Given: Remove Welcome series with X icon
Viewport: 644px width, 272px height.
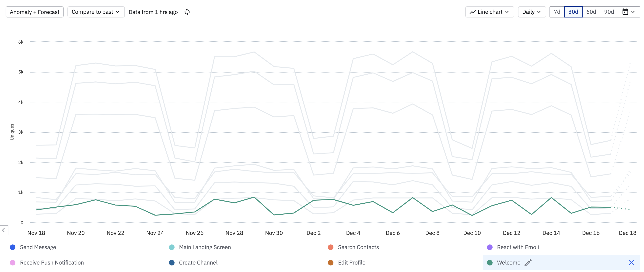Looking at the screenshot, I should click(631, 262).
